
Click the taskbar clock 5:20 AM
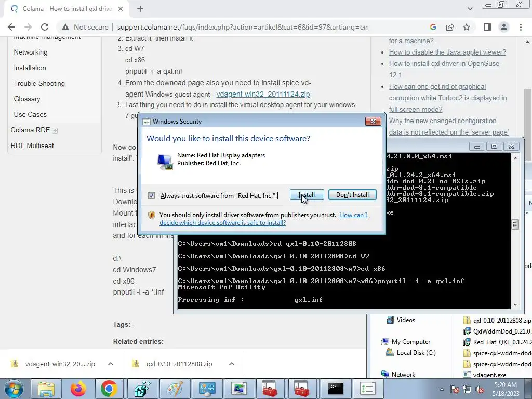point(506,385)
